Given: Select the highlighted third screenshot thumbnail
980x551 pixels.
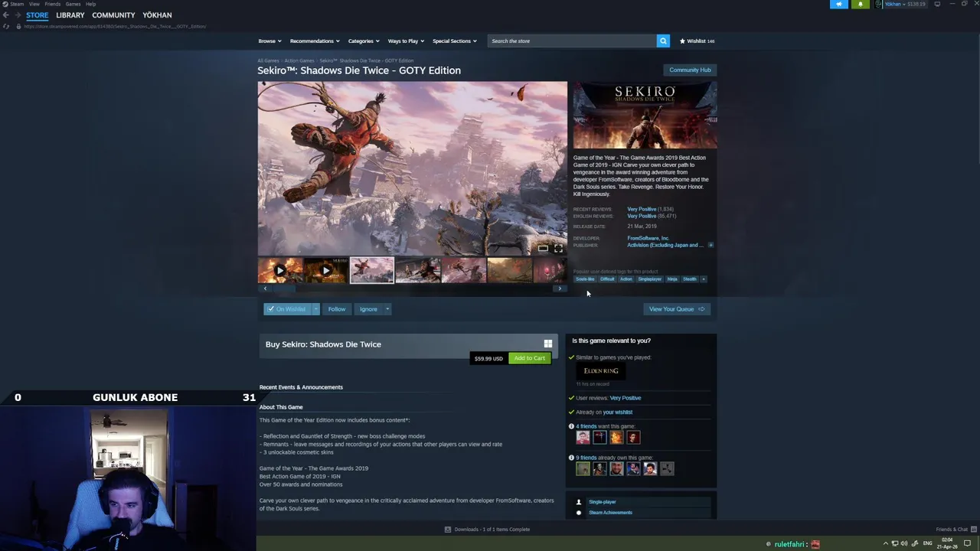Looking at the screenshot, I should 372,270.
